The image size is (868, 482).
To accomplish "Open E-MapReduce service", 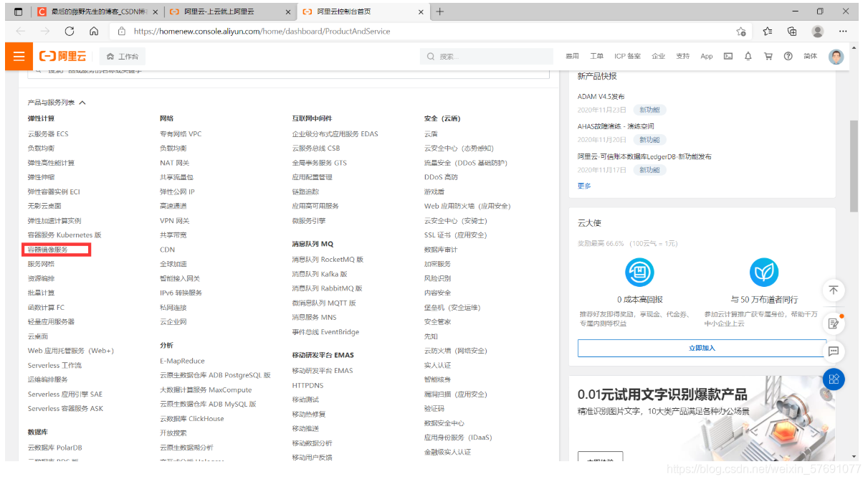I will click(x=182, y=361).
